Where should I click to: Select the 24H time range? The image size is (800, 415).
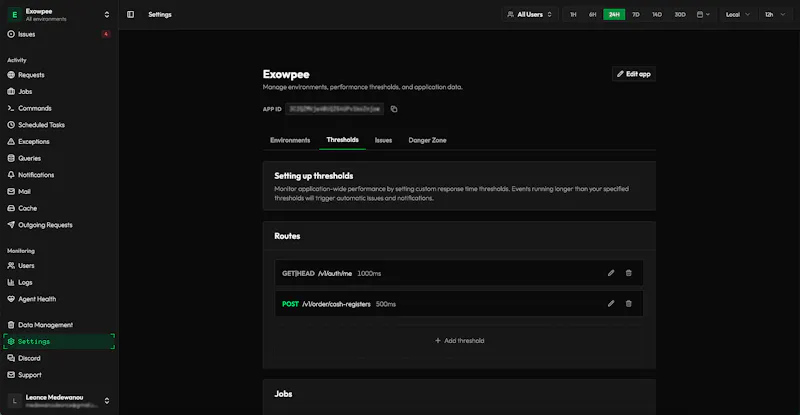[x=614, y=14]
